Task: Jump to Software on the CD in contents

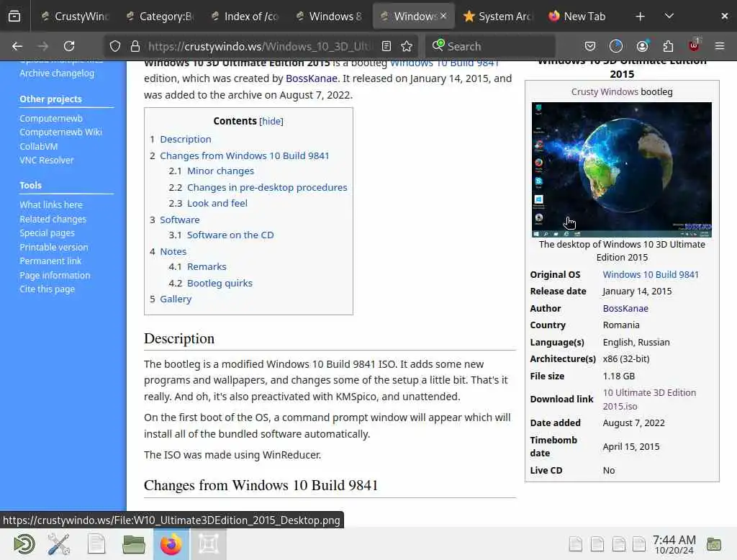Action: 230,235
